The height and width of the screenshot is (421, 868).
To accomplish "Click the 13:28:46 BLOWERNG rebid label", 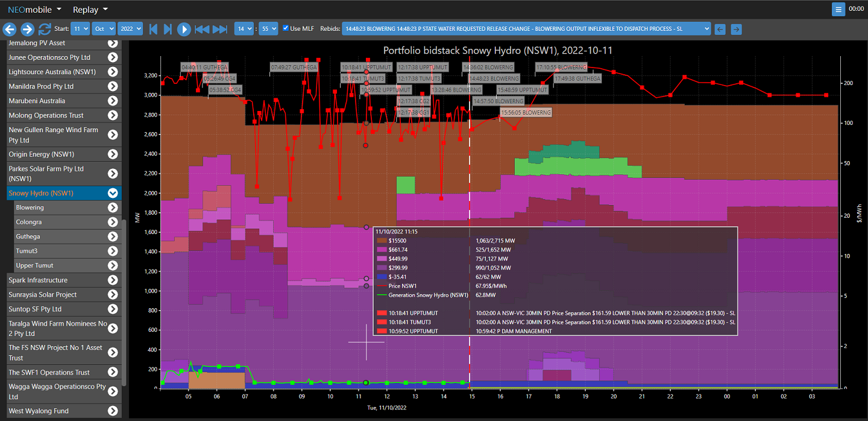I will point(456,90).
